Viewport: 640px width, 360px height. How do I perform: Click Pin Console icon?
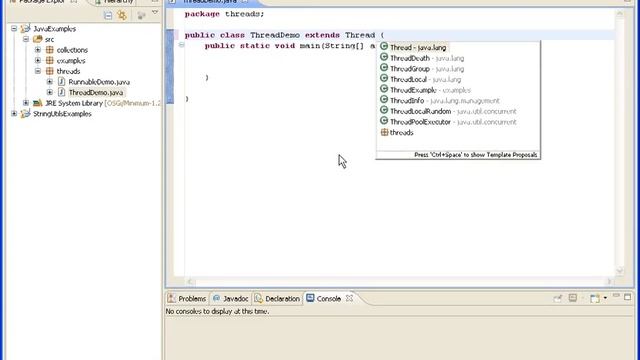point(558,298)
